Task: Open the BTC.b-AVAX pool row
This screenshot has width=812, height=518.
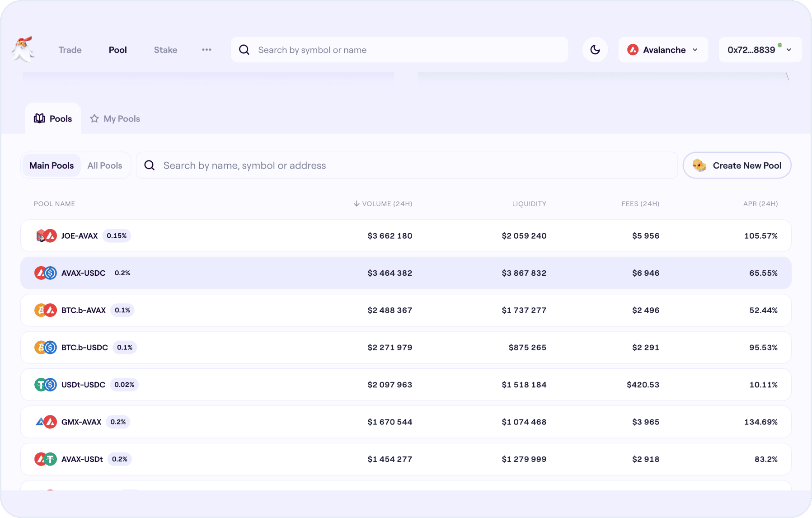Action: point(406,310)
